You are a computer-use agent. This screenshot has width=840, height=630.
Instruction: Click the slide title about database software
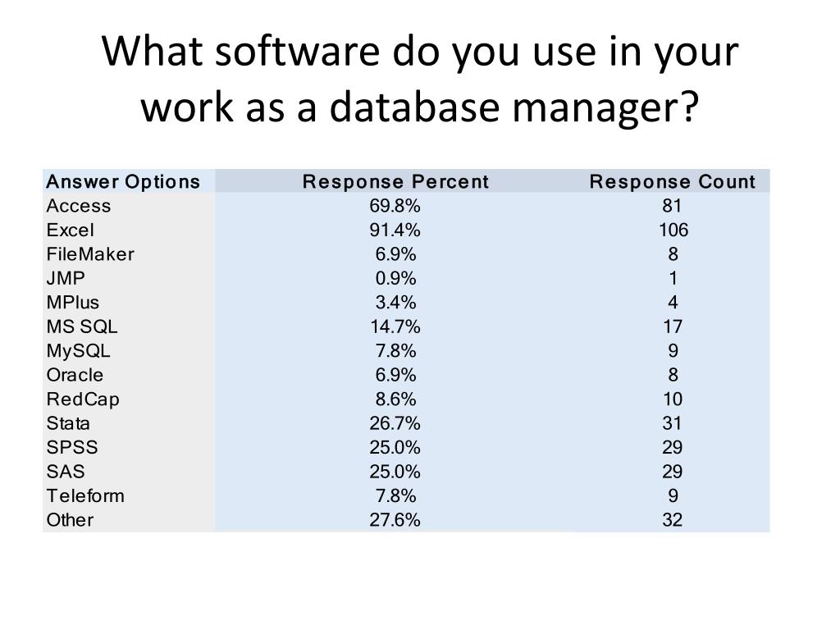click(420, 80)
